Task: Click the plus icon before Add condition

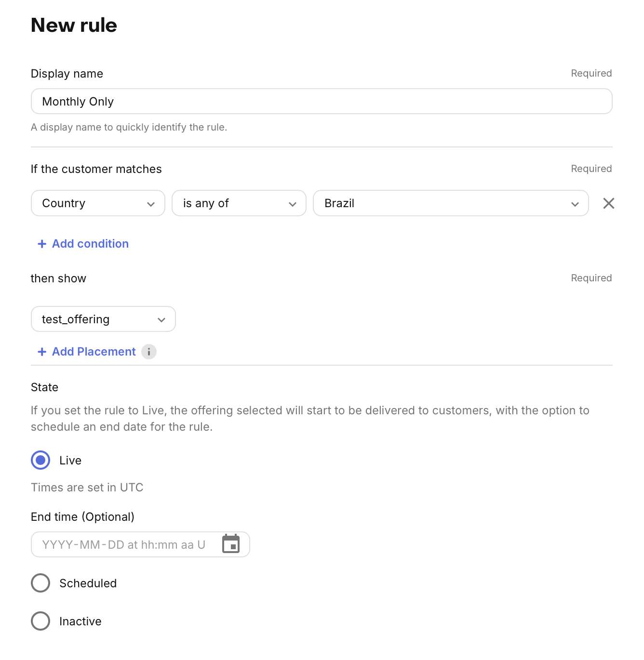Action: click(42, 244)
